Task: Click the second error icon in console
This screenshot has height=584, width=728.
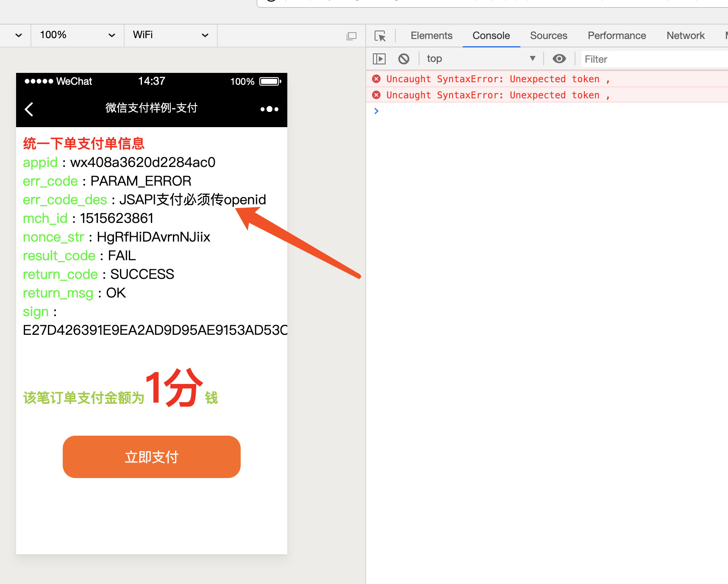Action: [376, 95]
